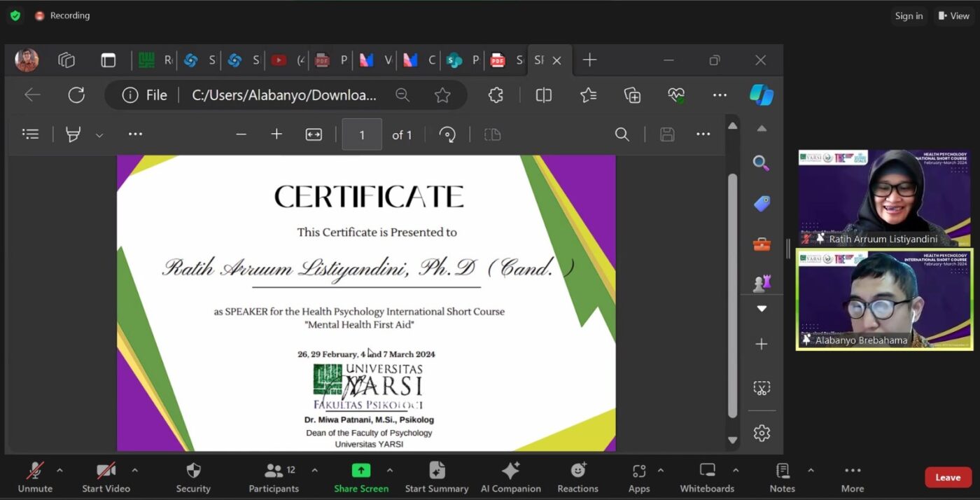Open the Edge sidebar settings gear
The width and height of the screenshot is (980, 500).
tap(762, 433)
